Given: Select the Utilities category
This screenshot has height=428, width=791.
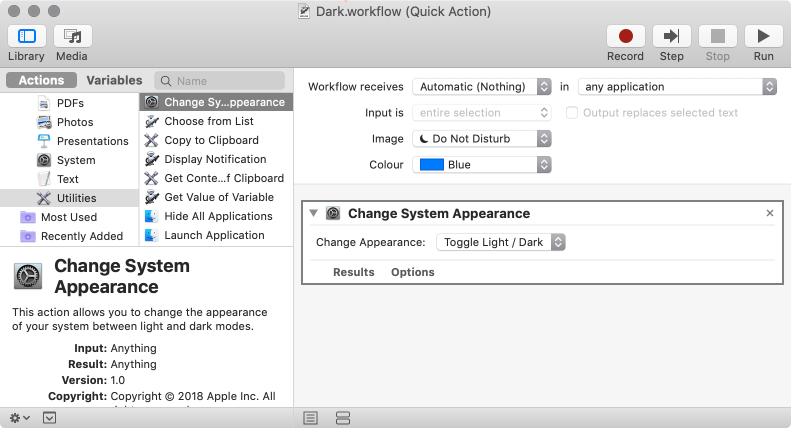Looking at the screenshot, I should tap(69, 198).
